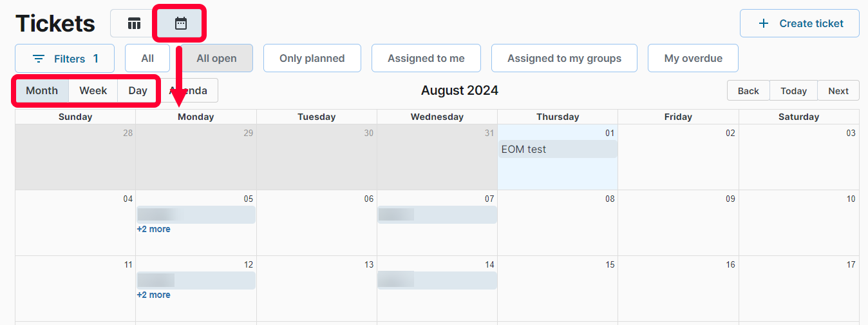Filter by Only planned

(312, 58)
